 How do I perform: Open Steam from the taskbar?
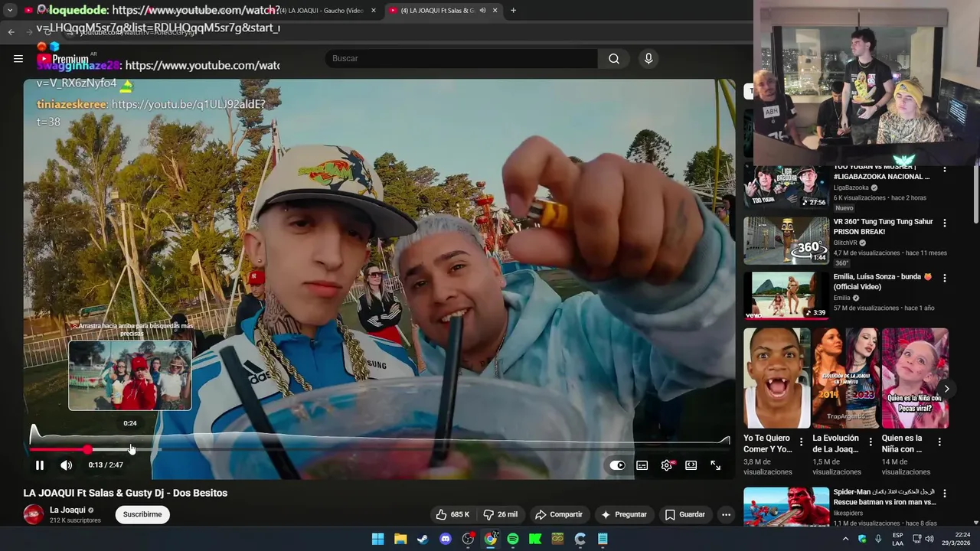[x=423, y=539]
